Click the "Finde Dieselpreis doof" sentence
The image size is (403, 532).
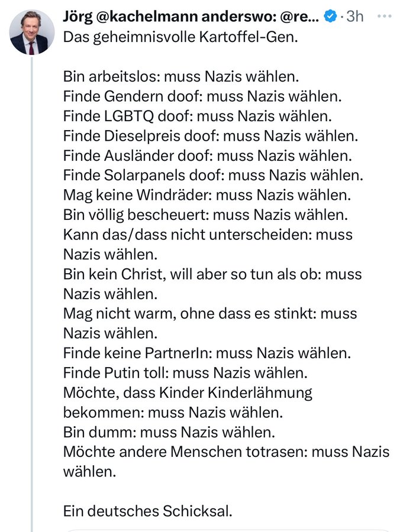pyautogui.click(x=211, y=136)
